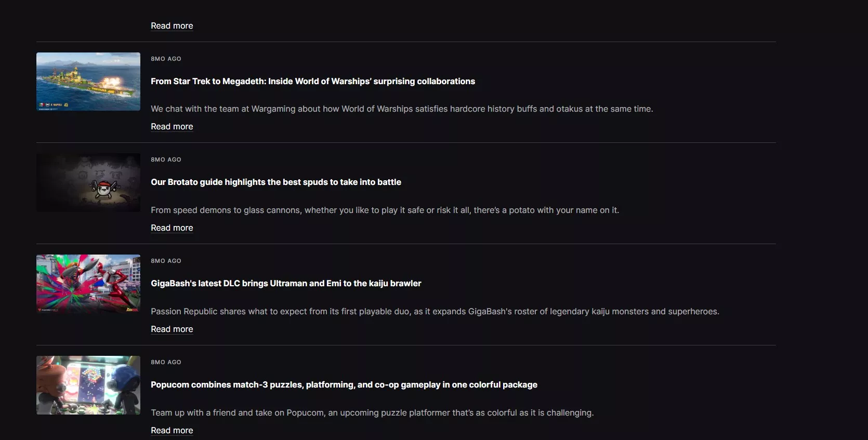
Task: Select the Popucom article thumbnail
Action: (x=88, y=385)
